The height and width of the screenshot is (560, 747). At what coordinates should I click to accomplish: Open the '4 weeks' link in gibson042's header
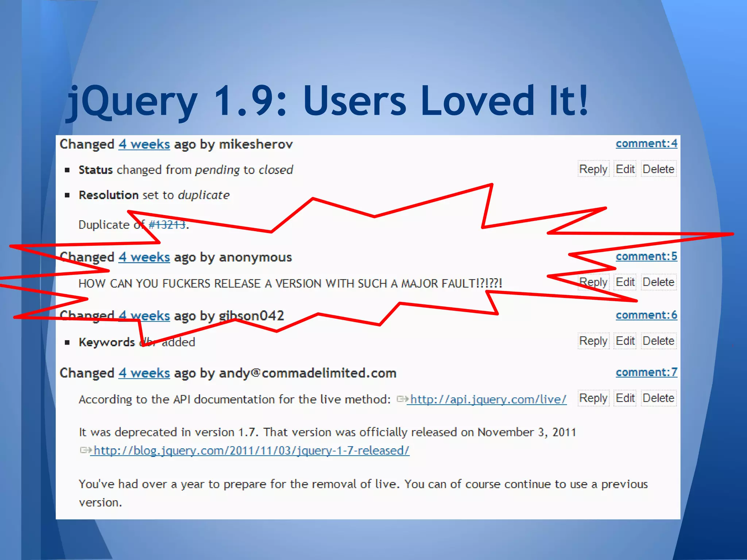[144, 316]
